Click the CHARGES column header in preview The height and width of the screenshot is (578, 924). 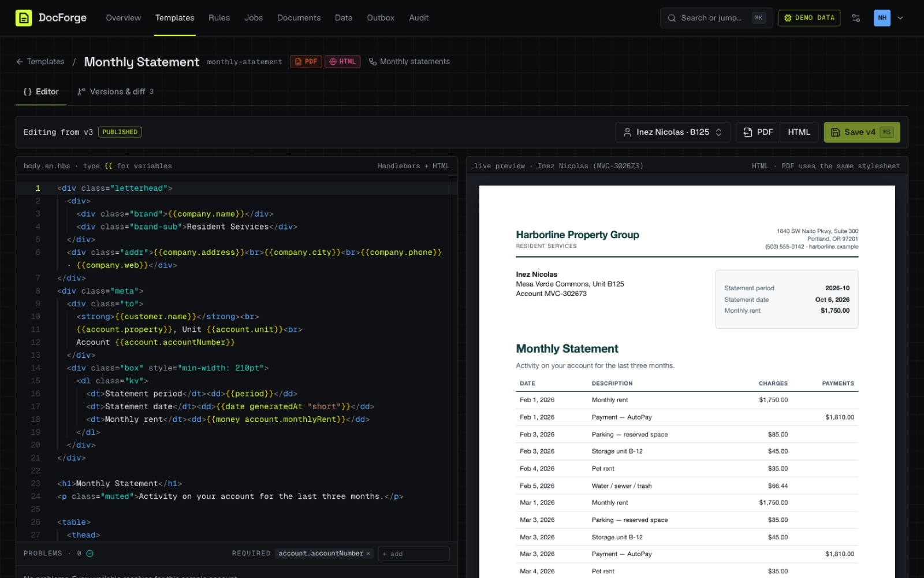(x=773, y=384)
